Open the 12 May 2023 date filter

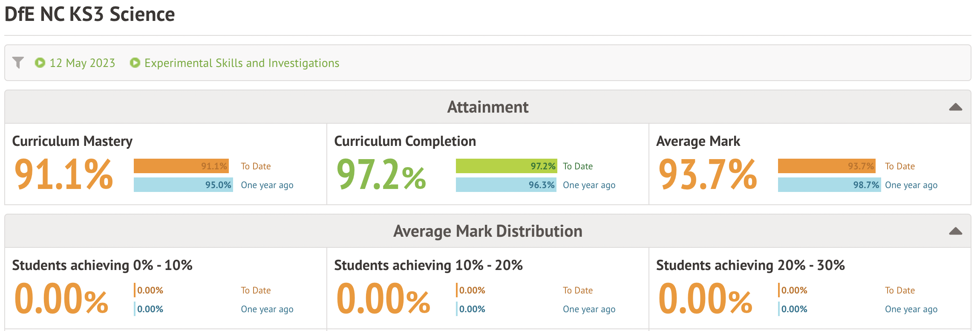pos(82,63)
